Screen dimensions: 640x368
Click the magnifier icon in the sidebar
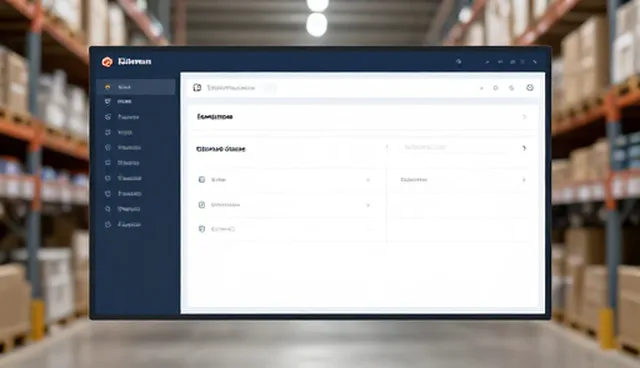click(108, 209)
